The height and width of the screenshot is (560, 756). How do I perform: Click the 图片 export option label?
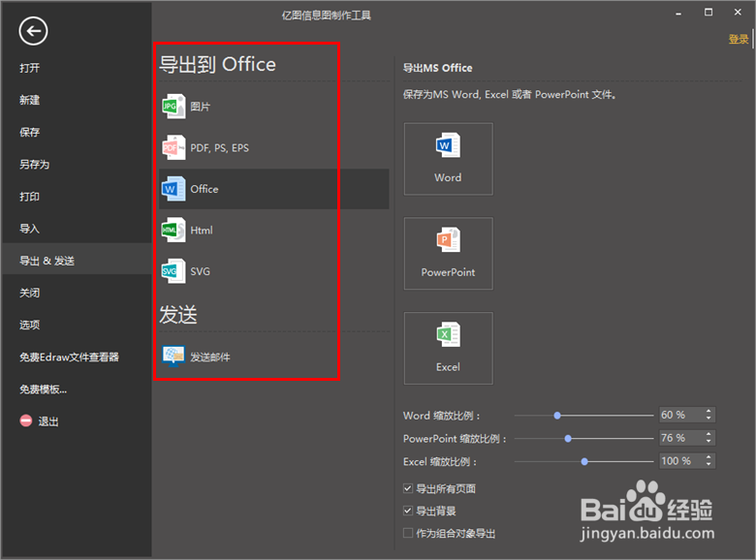[x=200, y=107]
